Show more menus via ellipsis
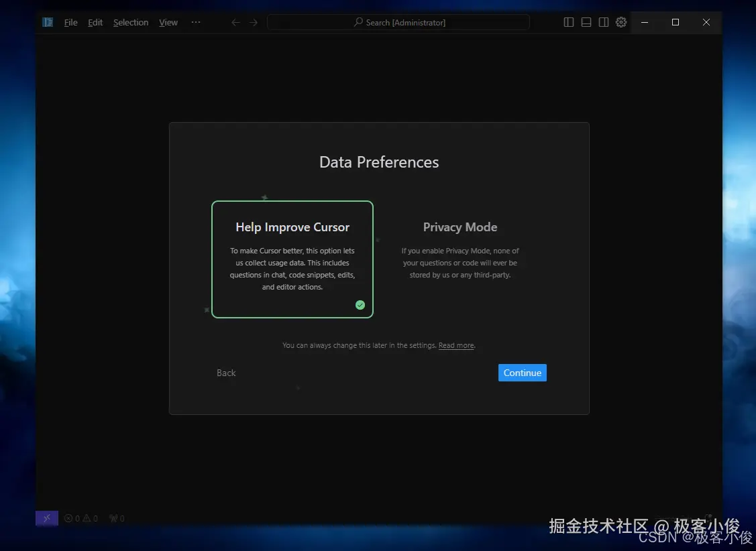 (x=195, y=22)
